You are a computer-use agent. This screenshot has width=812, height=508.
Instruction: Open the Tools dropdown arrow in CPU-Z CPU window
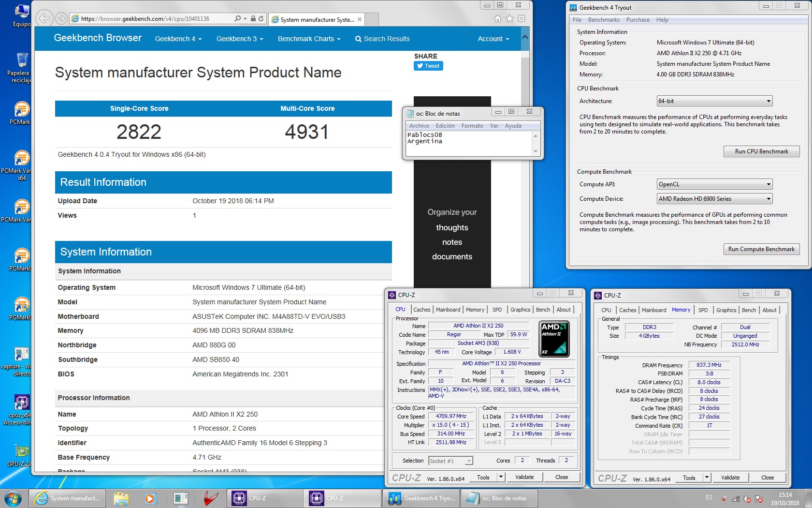point(501,477)
